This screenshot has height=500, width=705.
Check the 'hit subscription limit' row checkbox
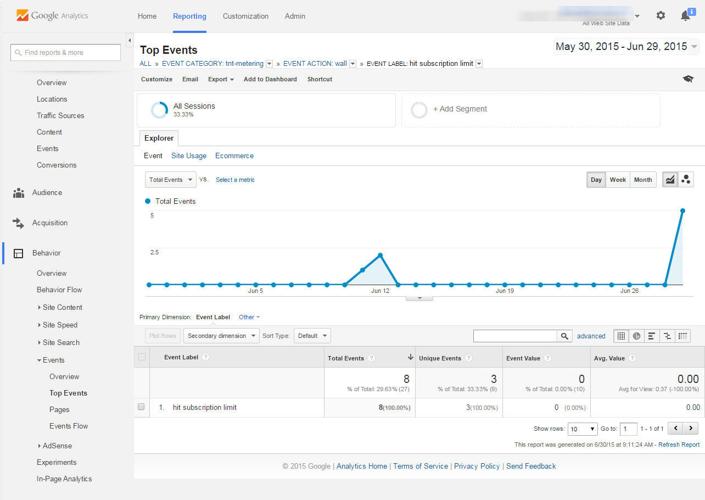click(142, 408)
